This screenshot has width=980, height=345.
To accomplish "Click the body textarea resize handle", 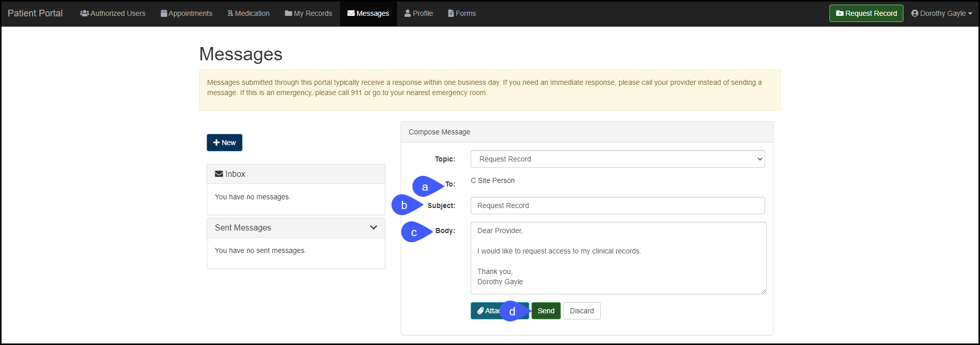I will click(763, 291).
